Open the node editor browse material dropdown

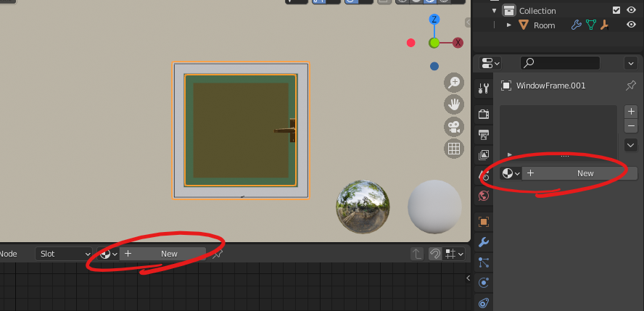tap(109, 254)
